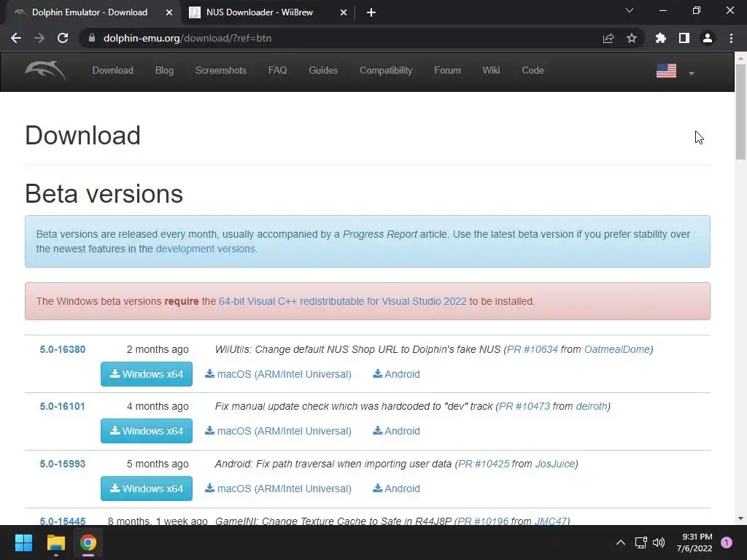Open the Windows Start menu

[23, 542]
